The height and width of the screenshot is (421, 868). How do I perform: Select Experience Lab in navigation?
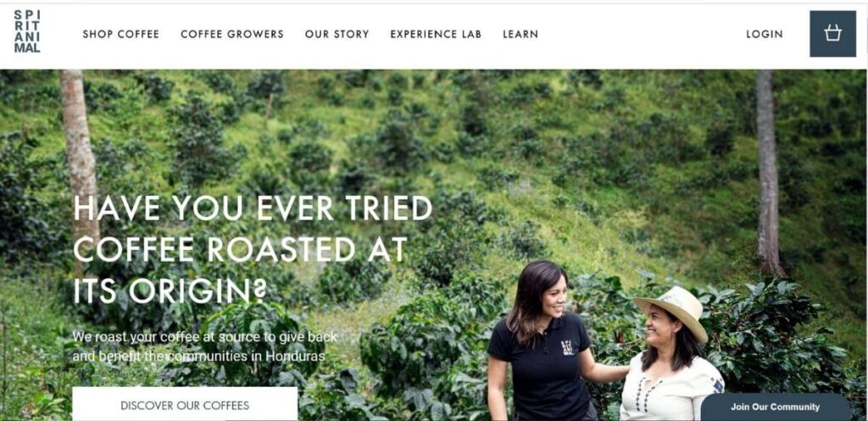pos(436,34)
